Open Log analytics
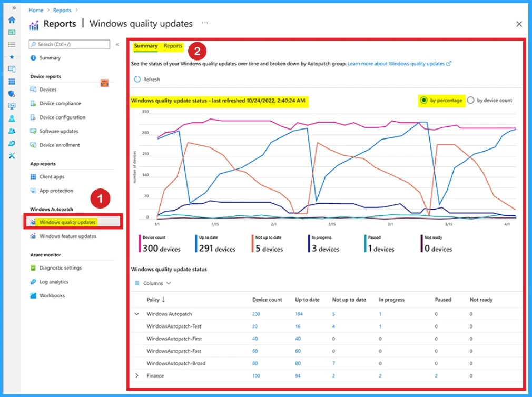 point(54,282)
